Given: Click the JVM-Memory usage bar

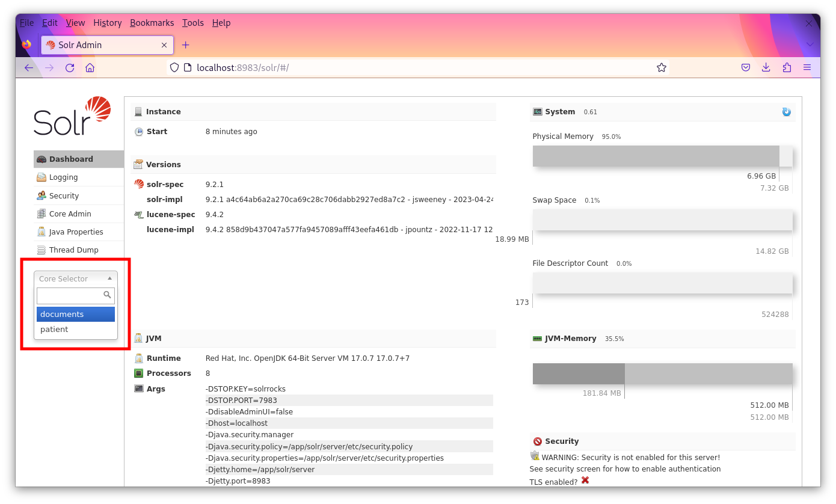Looking at the screenshot, I should click(662, 373).
